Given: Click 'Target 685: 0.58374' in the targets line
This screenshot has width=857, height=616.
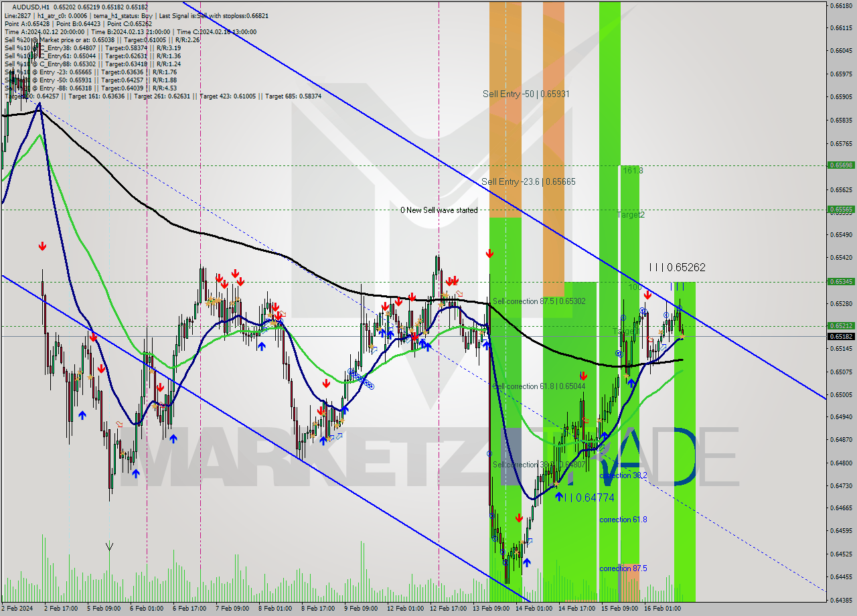Looking at the screenshot, I should coord(293,96).
